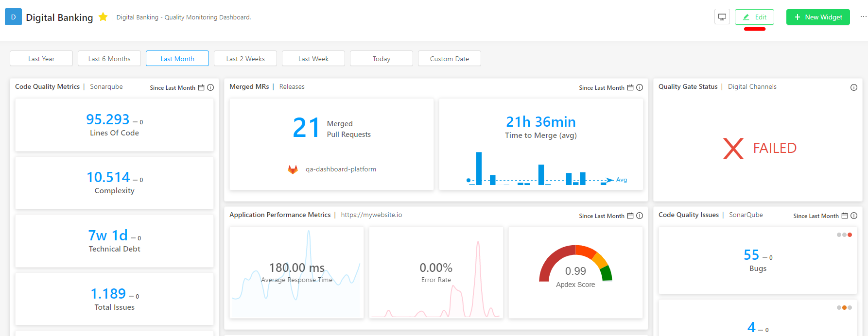Viewport: 868px width, 336px height.
Task: Show info for Application Performance Metrics widget
Action: [640, 216]
